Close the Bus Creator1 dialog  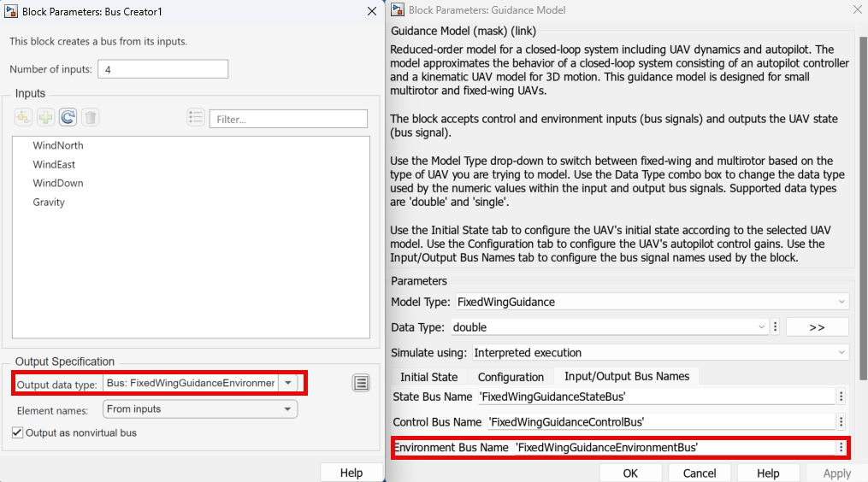coord(372,11)
